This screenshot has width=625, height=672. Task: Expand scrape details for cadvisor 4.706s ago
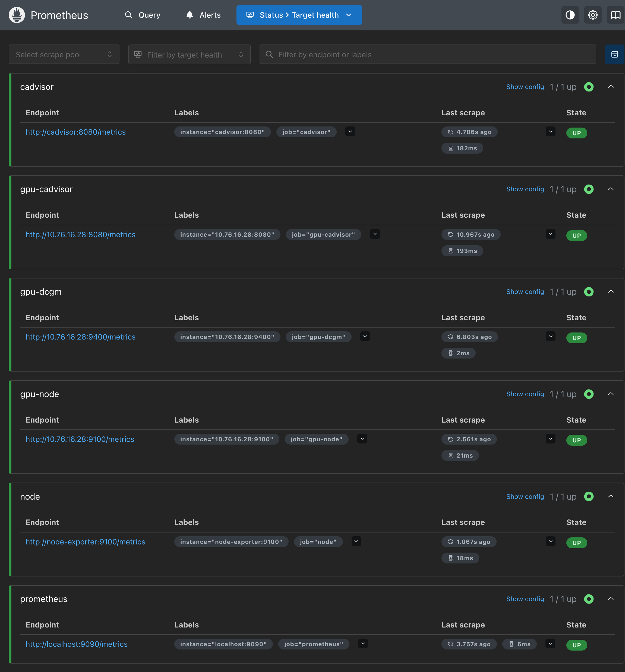[x=551, y=131]
